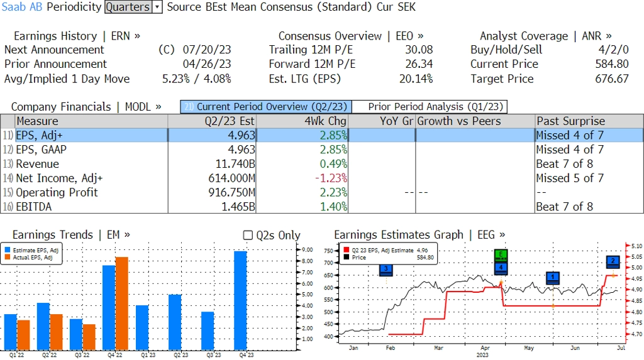Select the Net Income, Adj+ row
The image size is (644, 360).
coord(322,178)
